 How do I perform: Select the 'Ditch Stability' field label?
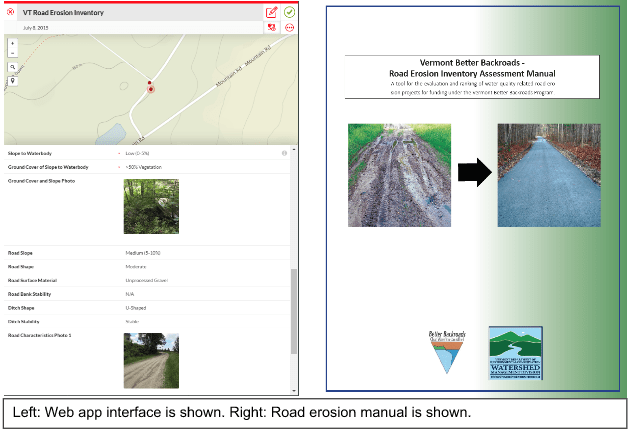coord(24,321)
